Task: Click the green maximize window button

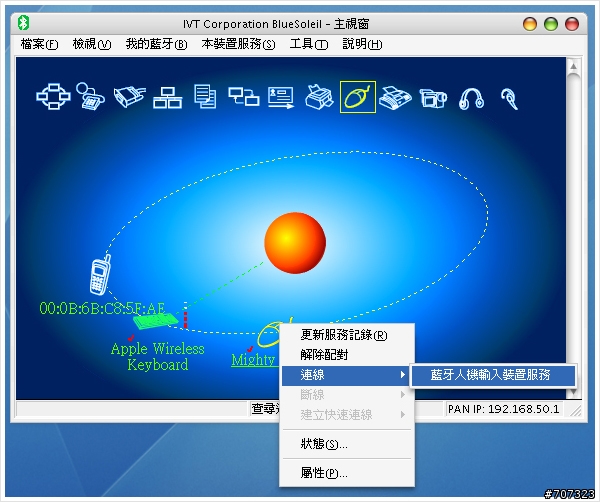Action: pyautogui.click(x=551, y=24)
